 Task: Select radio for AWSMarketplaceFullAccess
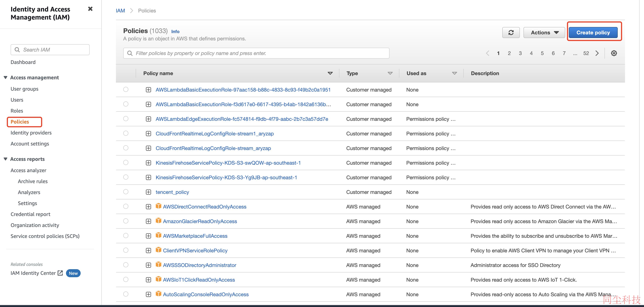pos(126,236)
